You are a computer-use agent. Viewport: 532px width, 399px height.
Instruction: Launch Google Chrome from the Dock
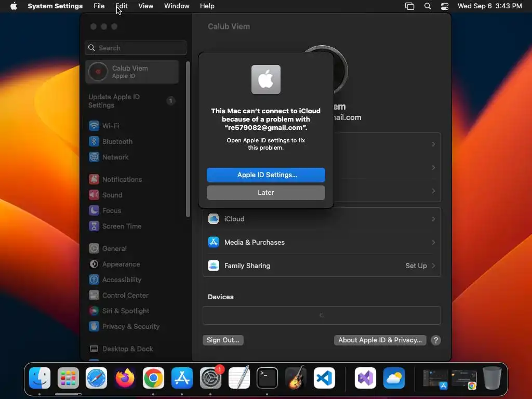tap(153, 378)
